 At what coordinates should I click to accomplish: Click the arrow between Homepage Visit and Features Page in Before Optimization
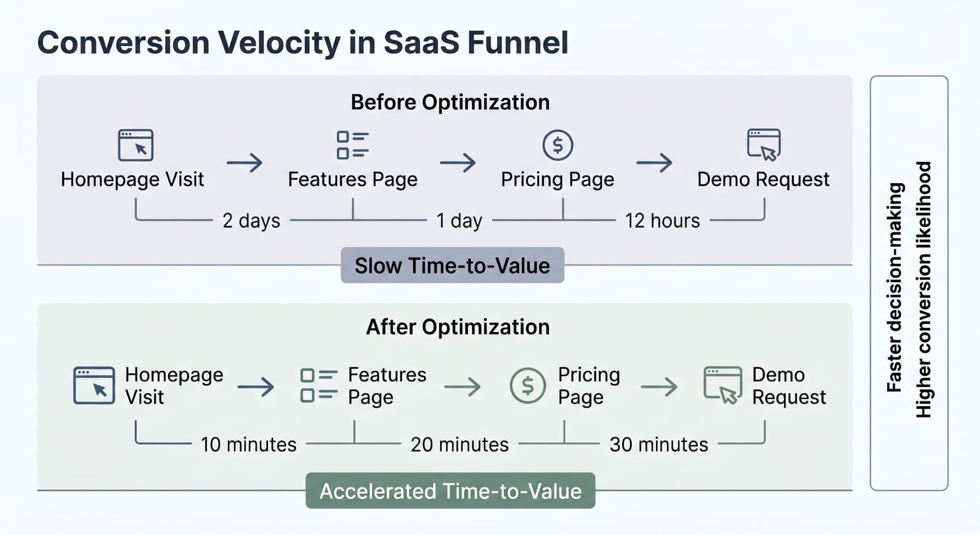coord(245,163)
